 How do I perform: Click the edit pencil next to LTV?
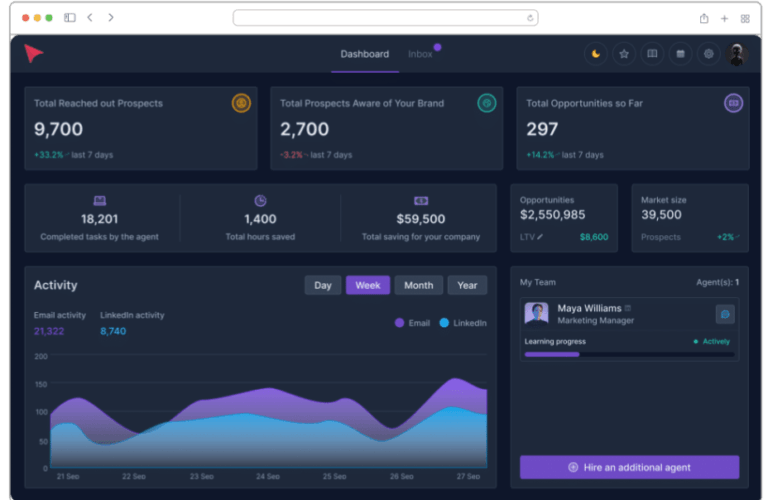541,237
